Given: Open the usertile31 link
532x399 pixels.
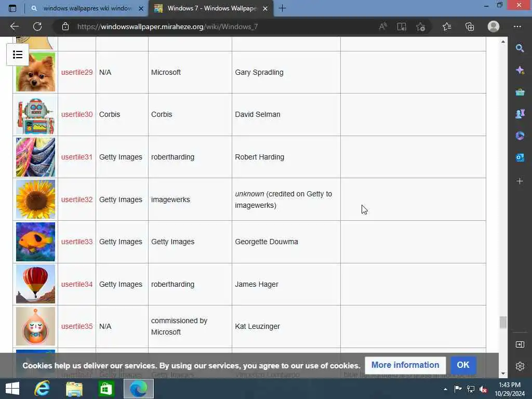Looking at the screenshot, I should [x=77, y=157].
